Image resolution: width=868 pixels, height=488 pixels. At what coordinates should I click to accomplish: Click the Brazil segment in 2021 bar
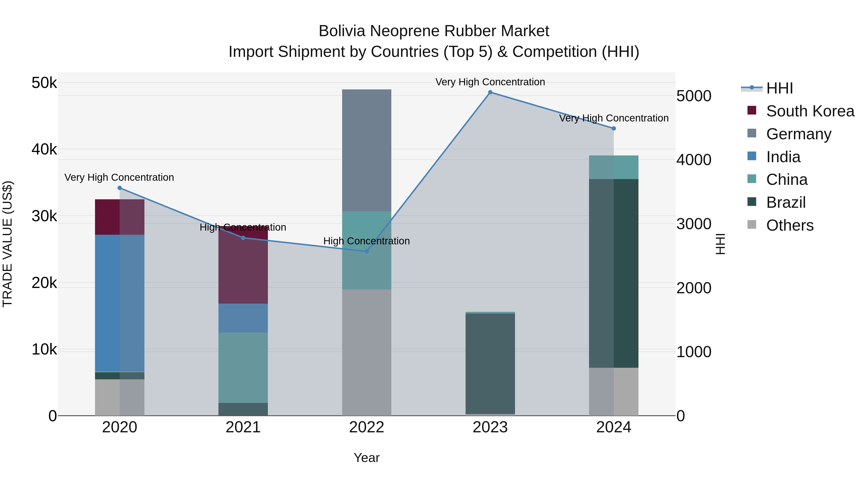pos(243,409)
